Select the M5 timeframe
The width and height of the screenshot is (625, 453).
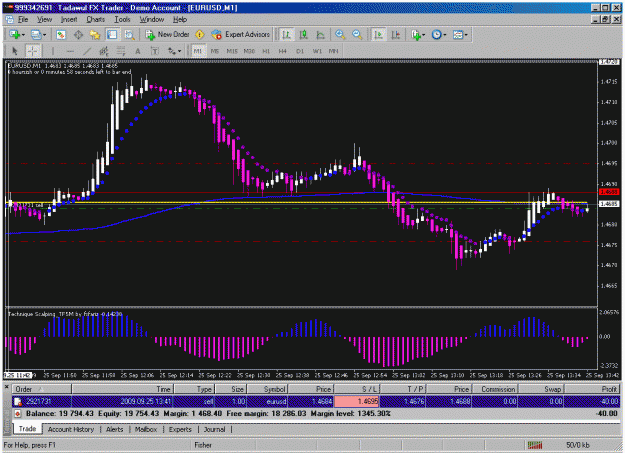point(214,51)
